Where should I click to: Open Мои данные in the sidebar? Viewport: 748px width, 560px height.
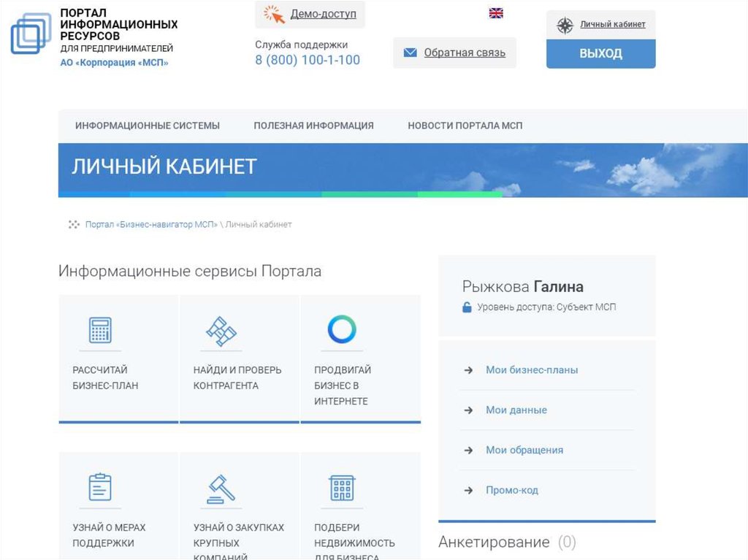point(516,410)
